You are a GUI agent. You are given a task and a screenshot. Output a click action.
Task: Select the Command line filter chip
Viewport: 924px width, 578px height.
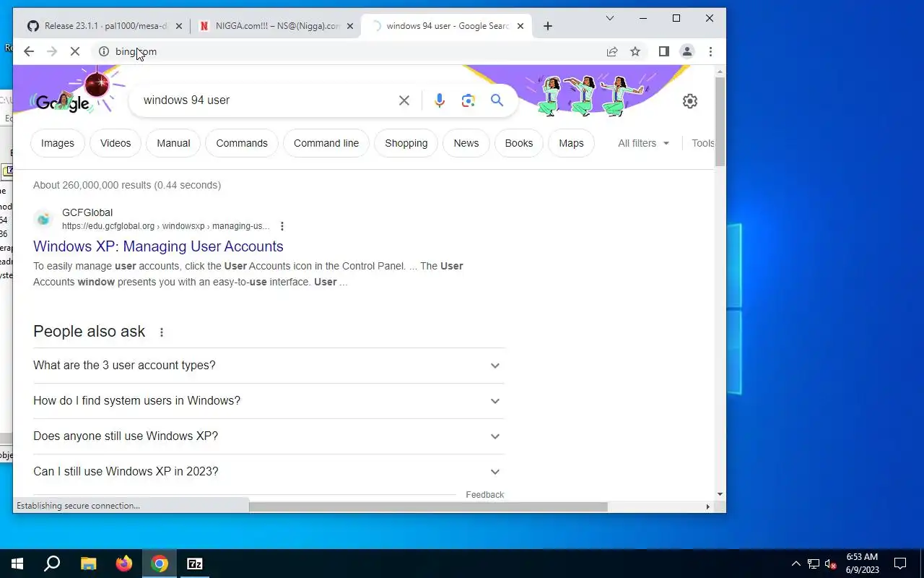pos(326,143)
